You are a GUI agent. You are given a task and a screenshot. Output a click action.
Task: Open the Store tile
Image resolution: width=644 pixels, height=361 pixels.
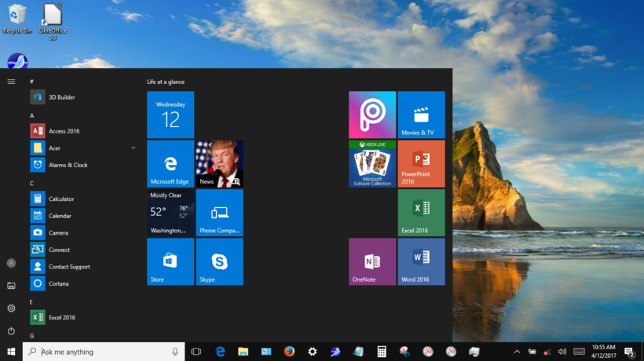[170, 262]
